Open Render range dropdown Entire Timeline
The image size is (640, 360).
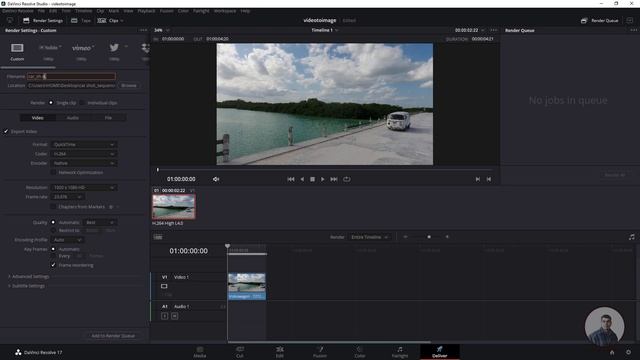(369, 237)
